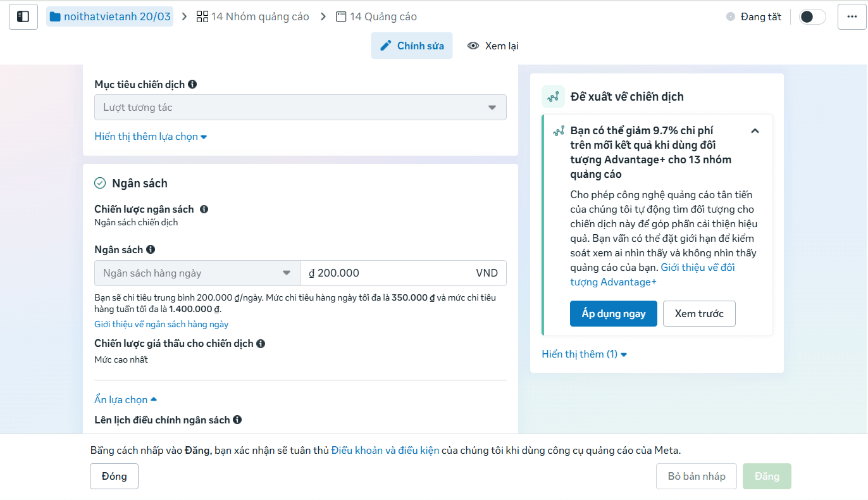Open the Điều khoản và điều kiện link
The image size is (868, 500).
point(385,451)
